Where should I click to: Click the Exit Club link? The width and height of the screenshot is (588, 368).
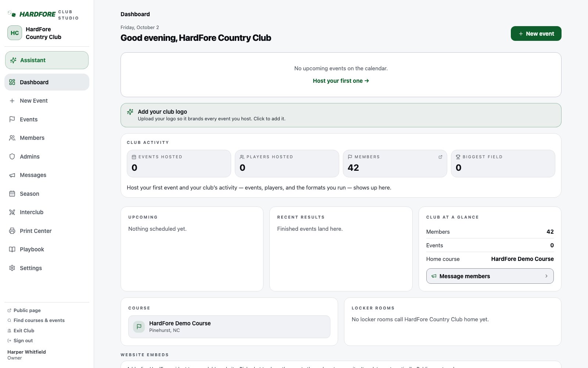coord(21,330)
